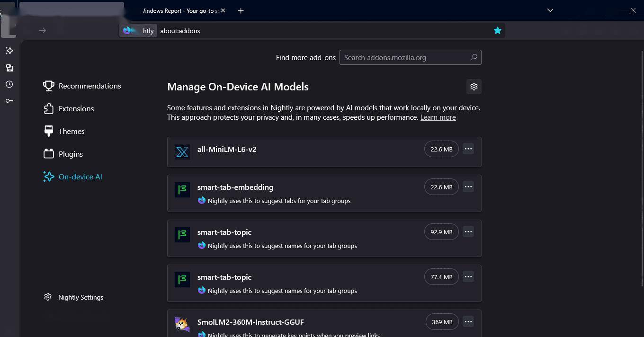Open more options for all-MiniLM-L6-v2

click(x=468, y=149)
